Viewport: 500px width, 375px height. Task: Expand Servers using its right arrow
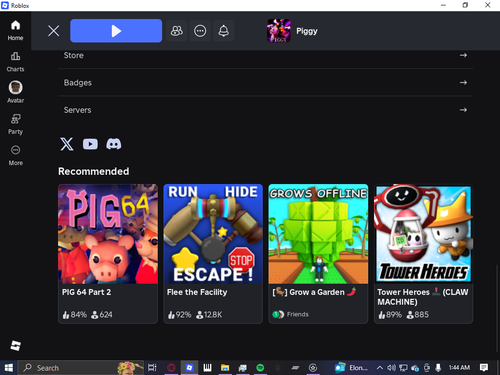click(463, 110)
